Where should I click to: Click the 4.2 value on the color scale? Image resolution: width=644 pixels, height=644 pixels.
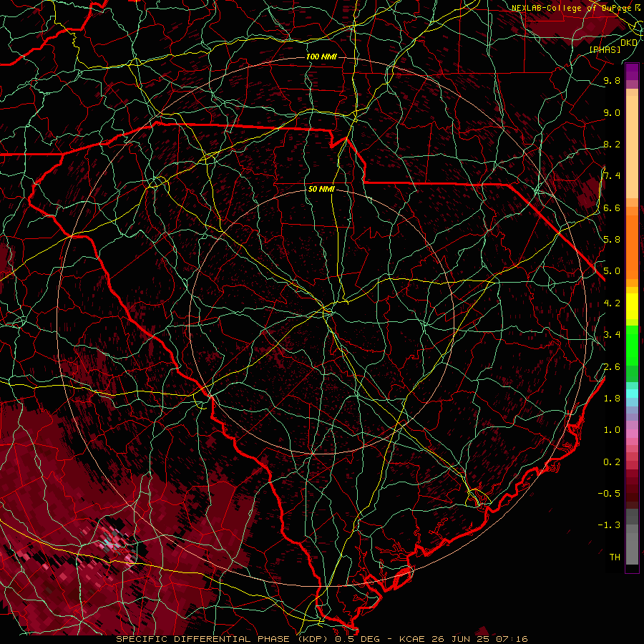[612, 303]
